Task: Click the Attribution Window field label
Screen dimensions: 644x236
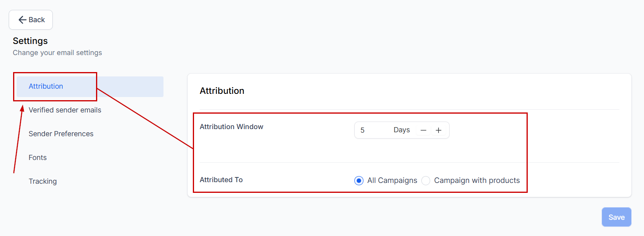Action: [231, 127]
